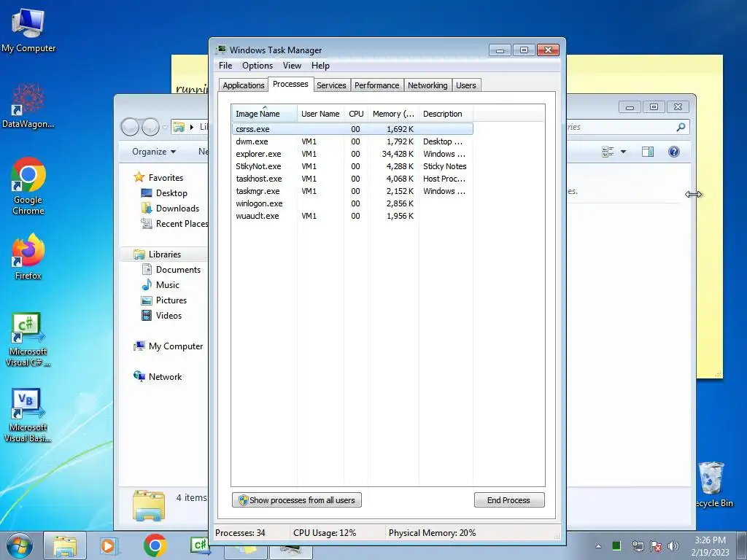
Task: Select Favorites in Explorer navigation pane
Action: 158,178
